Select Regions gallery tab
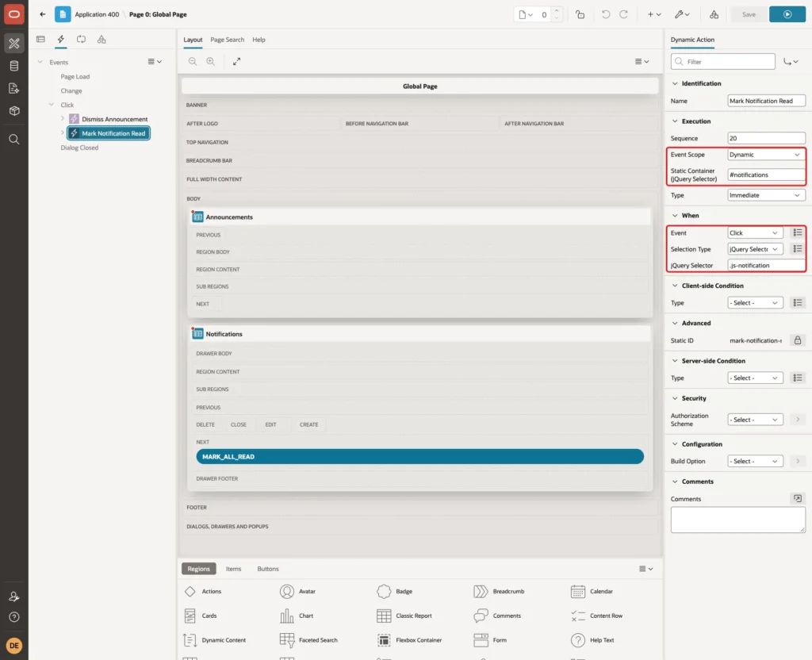Viewport: 812px width, 660px height. click(199, 568)
